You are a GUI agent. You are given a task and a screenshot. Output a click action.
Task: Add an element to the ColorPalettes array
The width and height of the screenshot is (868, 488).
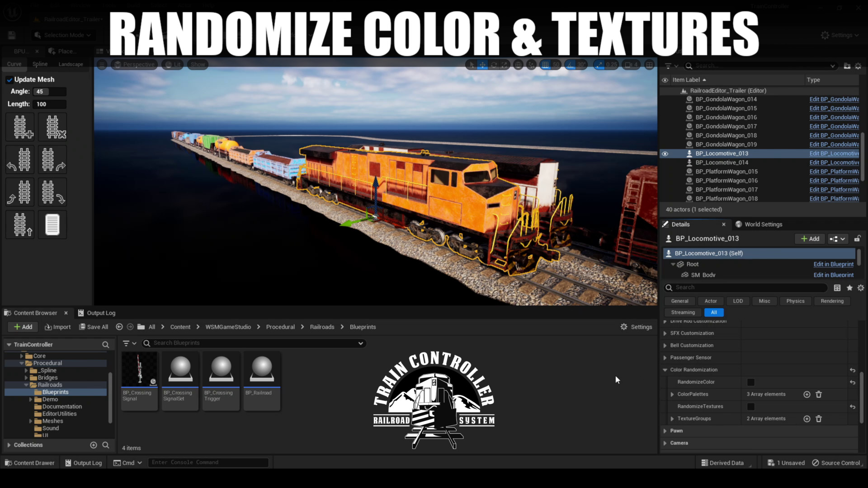[x=807, y=394]
